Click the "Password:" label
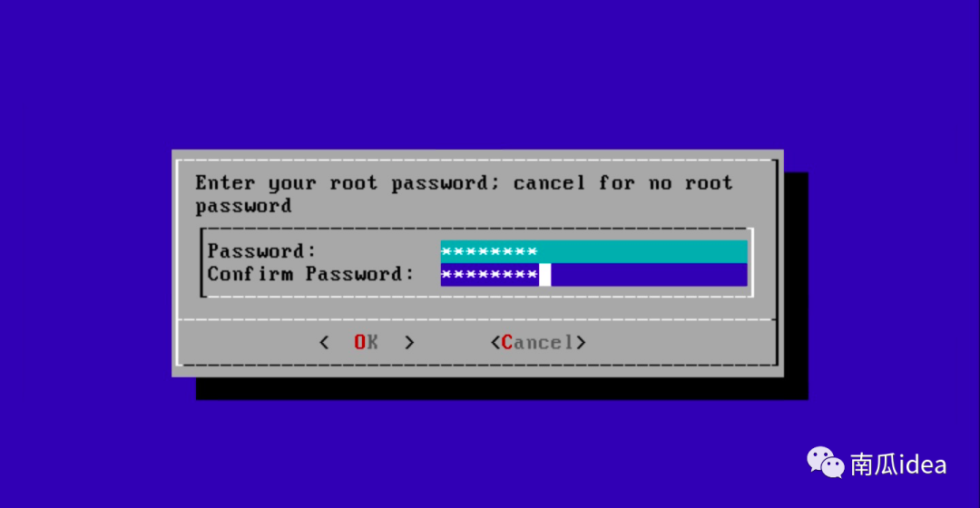The width and height of the screenshot is (980, 508). tap(262, 251)
